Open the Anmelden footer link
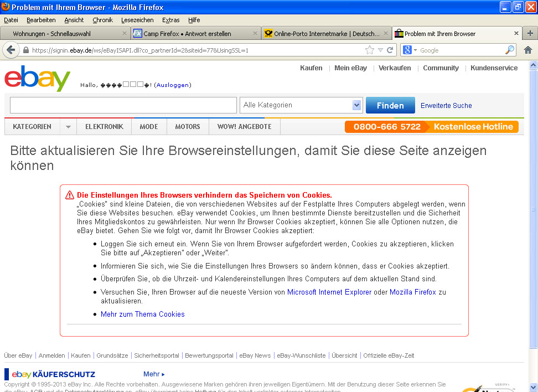The image size is (538, 392). tap(52, 355)
